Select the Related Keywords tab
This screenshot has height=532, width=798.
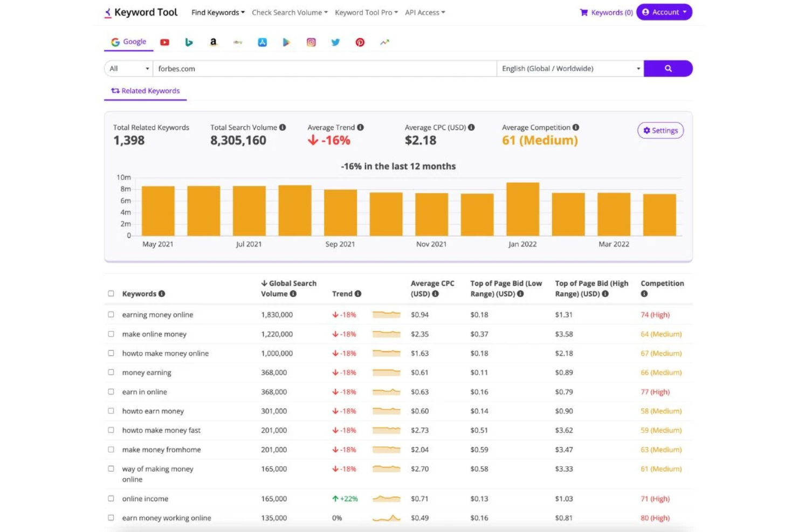[145, 91]
